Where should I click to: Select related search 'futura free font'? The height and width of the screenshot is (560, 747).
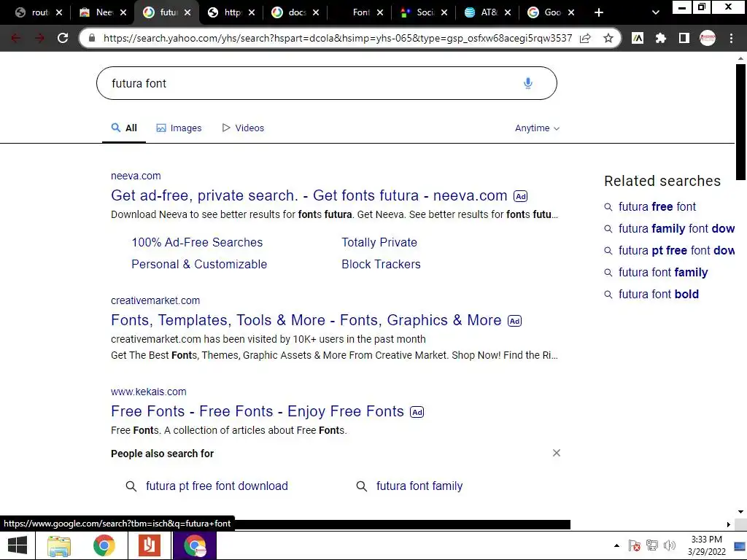(657, 206)
